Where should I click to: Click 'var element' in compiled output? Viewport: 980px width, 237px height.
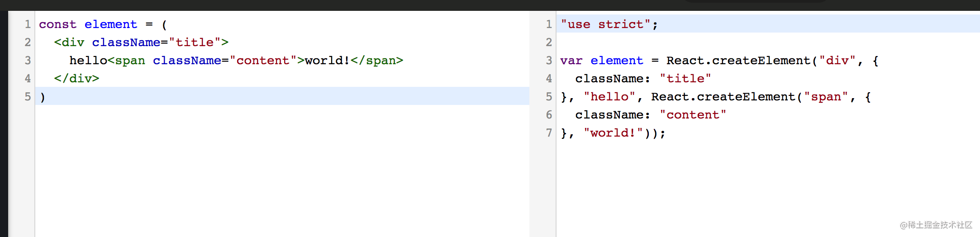(601, 60)
